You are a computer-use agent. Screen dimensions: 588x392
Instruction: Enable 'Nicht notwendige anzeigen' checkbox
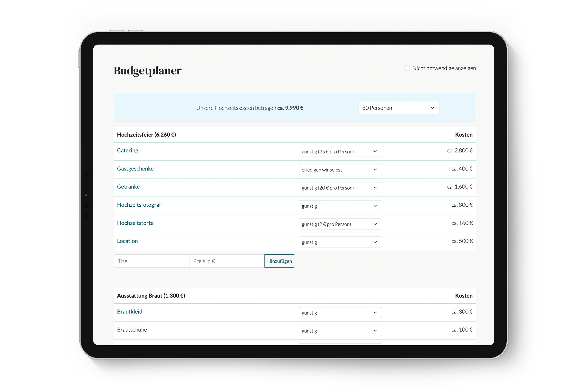tap(407, 68)
